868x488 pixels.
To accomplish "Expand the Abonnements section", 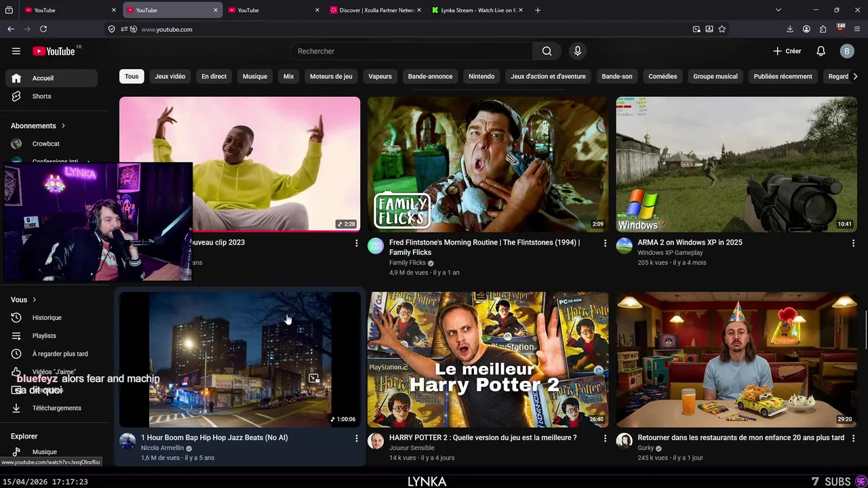I will coord(38,125).
